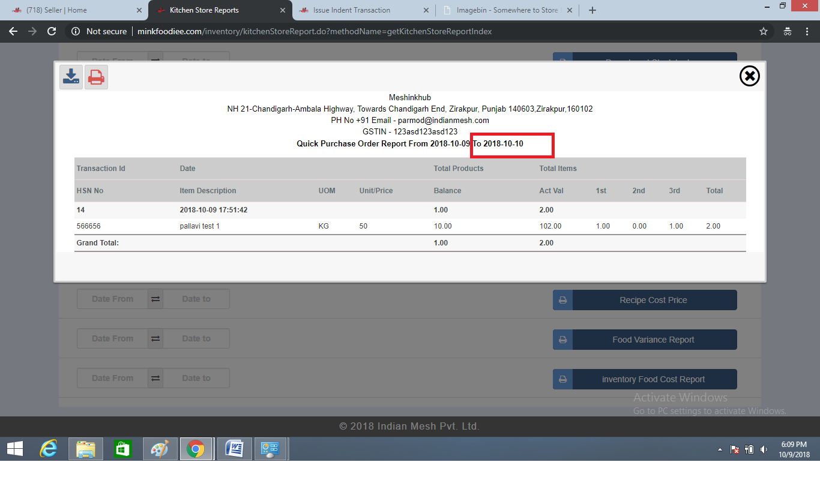The height and width of the screenshot is (504, 820).
Task: Open File Explorer from taskbar
Action: click(86, 449)
